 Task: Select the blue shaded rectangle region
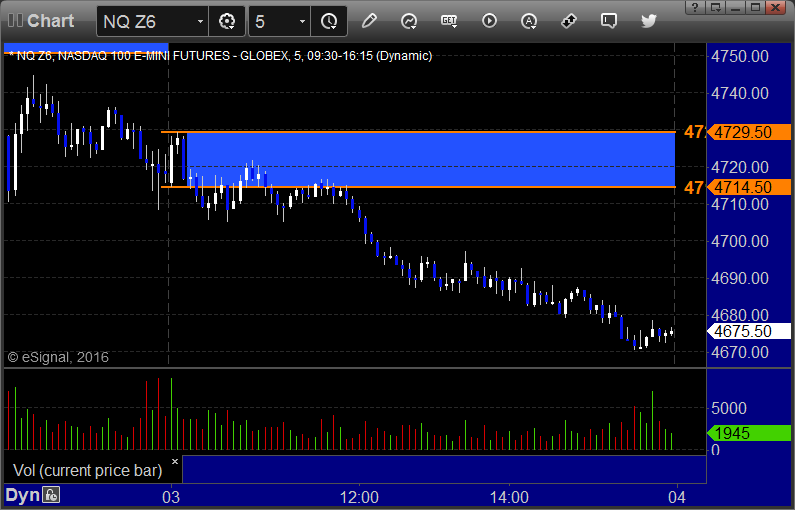pos(431,160)
